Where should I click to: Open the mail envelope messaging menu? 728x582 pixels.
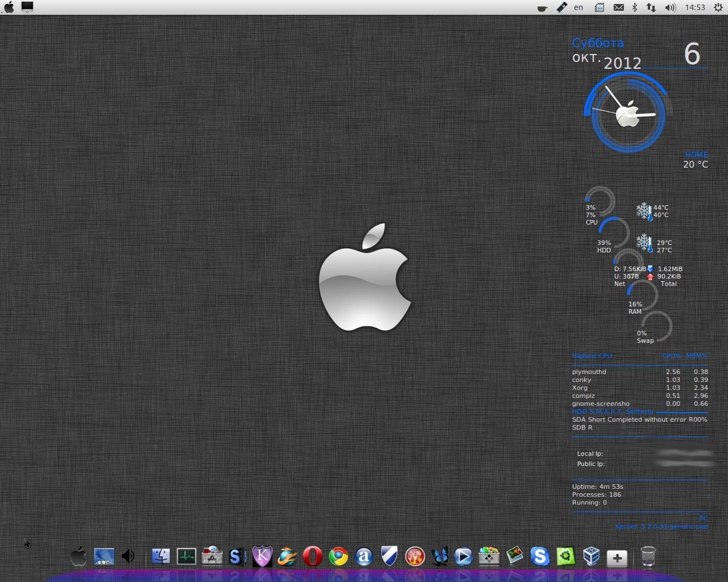tap(618, 7)
